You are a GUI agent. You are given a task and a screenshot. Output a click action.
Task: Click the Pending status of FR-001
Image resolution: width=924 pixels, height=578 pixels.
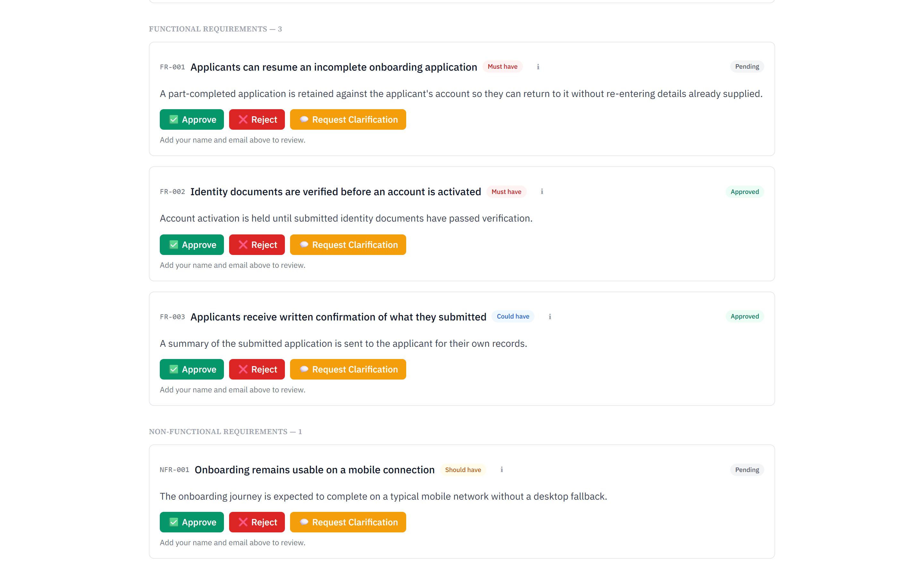pyautogui.click(x=747, y=66)
